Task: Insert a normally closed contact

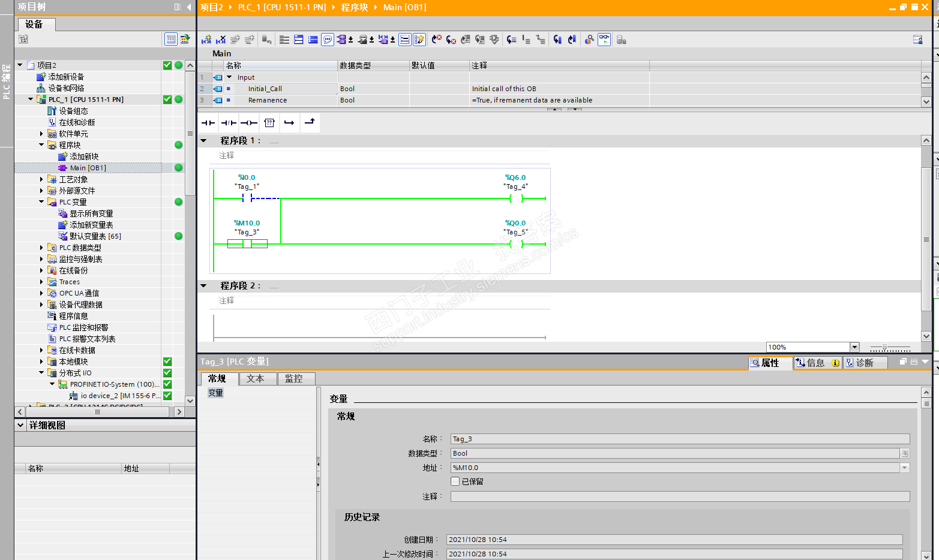Action: tap(229, 123)
